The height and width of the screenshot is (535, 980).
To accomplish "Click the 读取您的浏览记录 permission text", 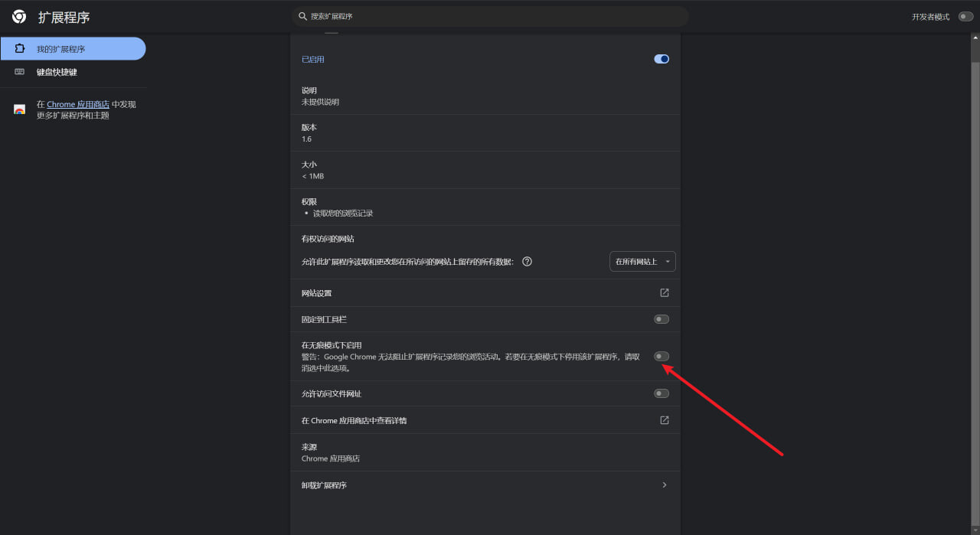I will [x=343, y=214].
